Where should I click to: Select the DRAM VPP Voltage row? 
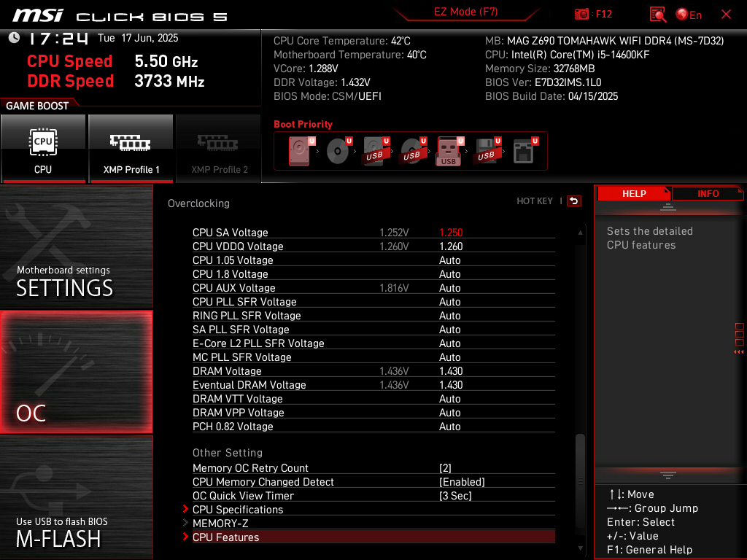(373, 413)
